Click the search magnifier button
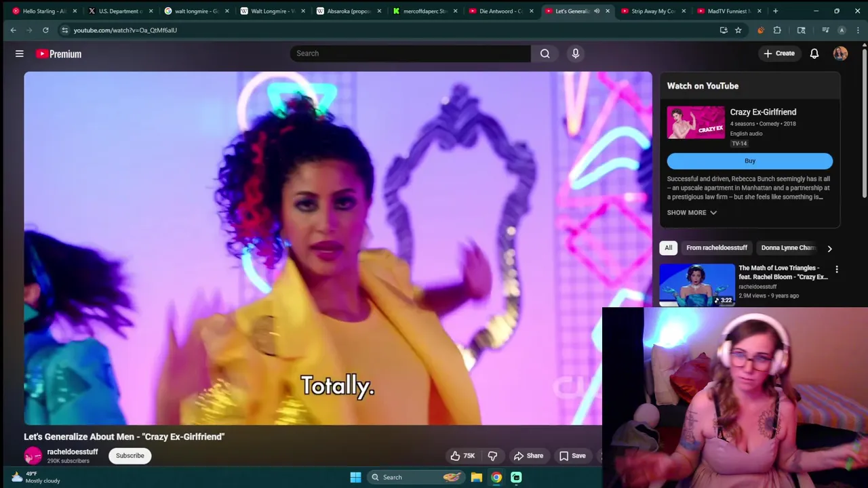The width and height of the screenshot is (868, 488). tap(545, 54)
